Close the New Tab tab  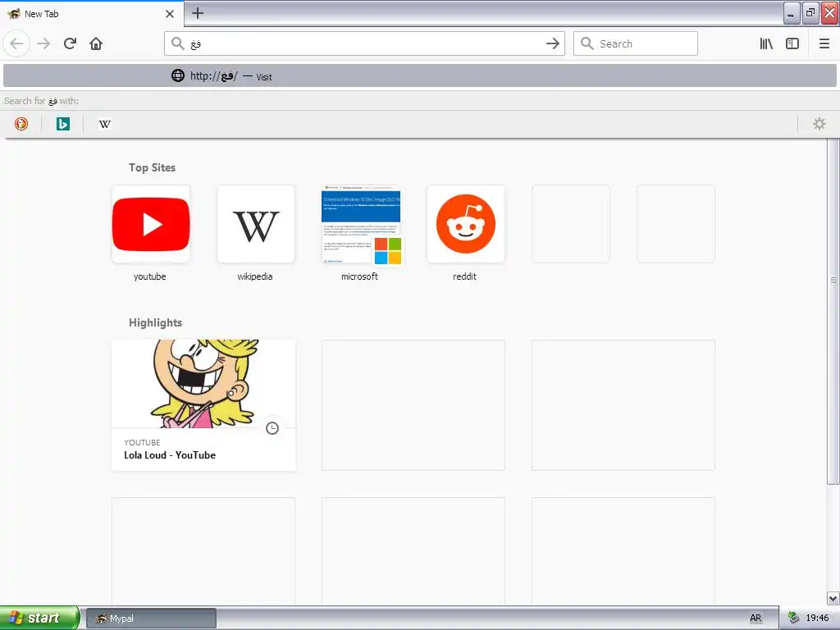[x=170, y=13]
